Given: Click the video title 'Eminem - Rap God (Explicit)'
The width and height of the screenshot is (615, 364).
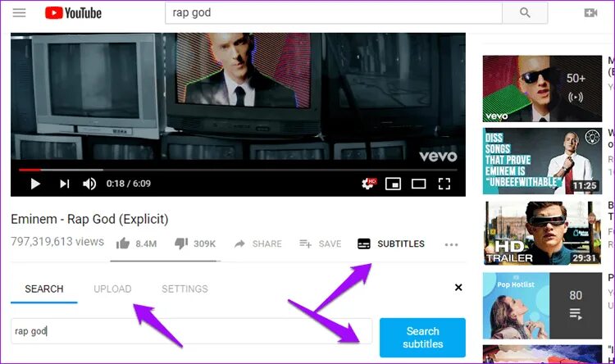Looking at the screenshot, I should [x=89, y=219].
